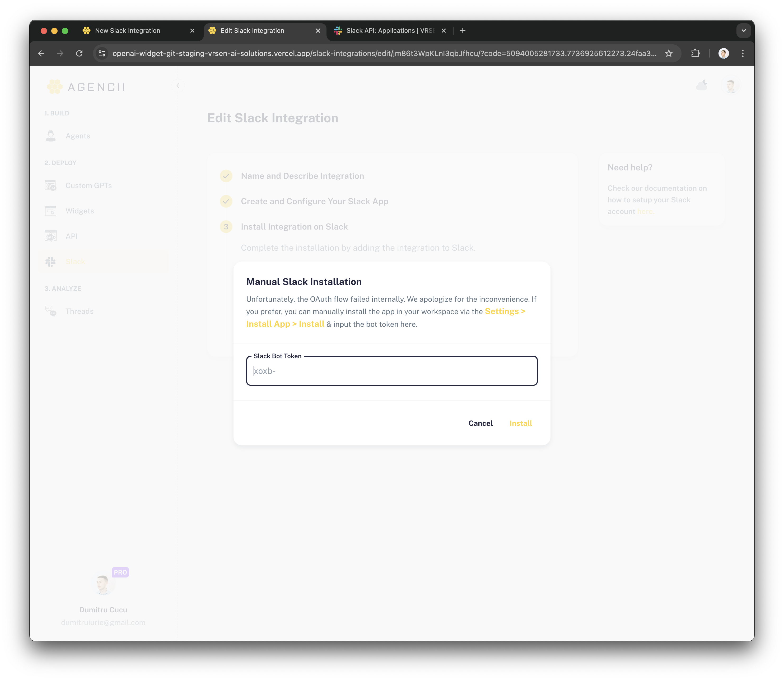Image resolution: width=784 pixels, height=680 pixels.
Task: View site information icon in address bar
Action: pos(102,54)
